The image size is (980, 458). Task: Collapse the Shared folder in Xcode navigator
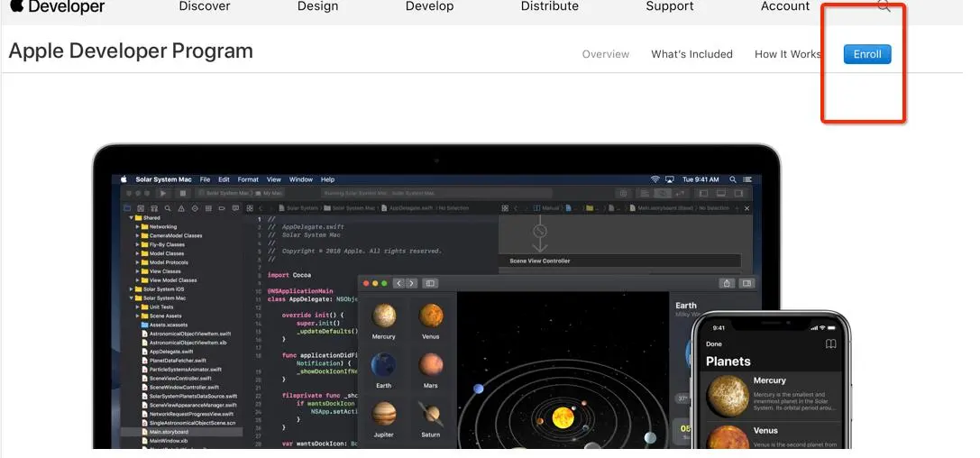point(132,218)
